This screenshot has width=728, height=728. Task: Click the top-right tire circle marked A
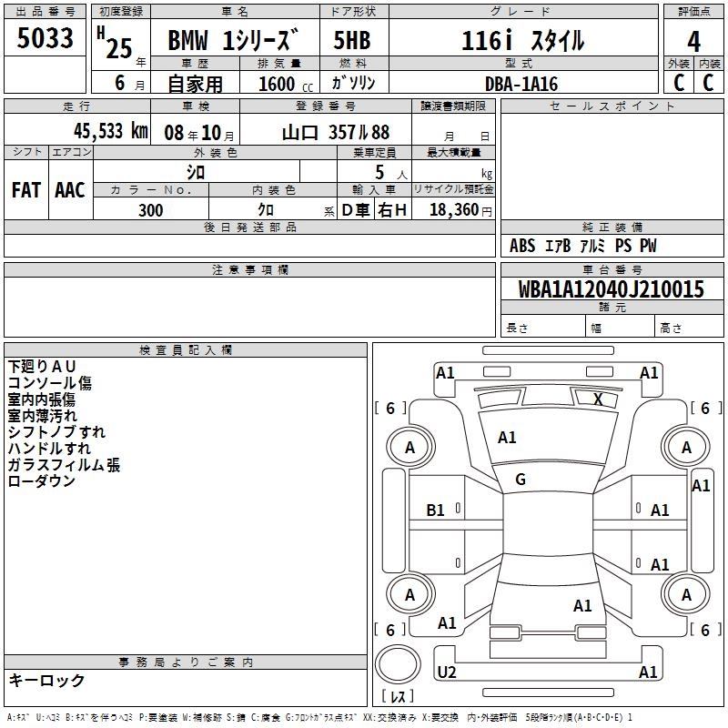coord(686,447)
